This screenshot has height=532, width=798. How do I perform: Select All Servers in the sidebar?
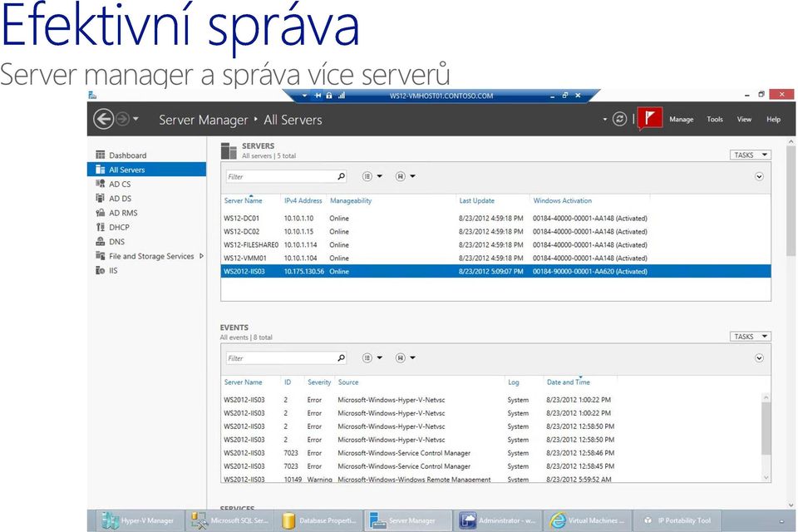(x=146, y=170)
